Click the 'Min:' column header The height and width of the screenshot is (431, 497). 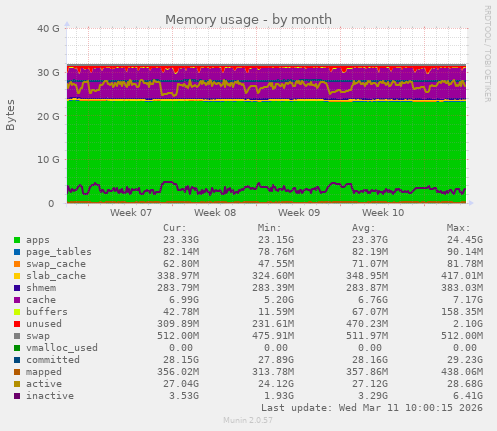[x=269, y=228]
